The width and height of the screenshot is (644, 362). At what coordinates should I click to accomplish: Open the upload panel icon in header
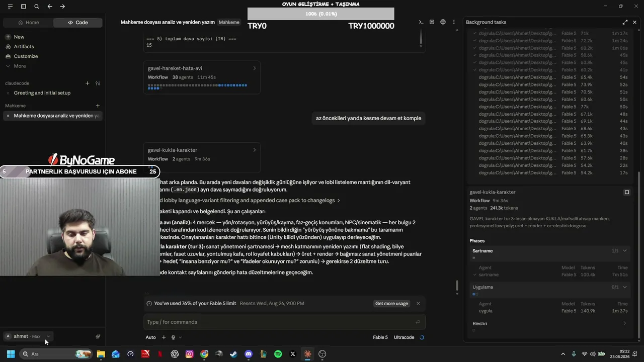coord(432,22)
